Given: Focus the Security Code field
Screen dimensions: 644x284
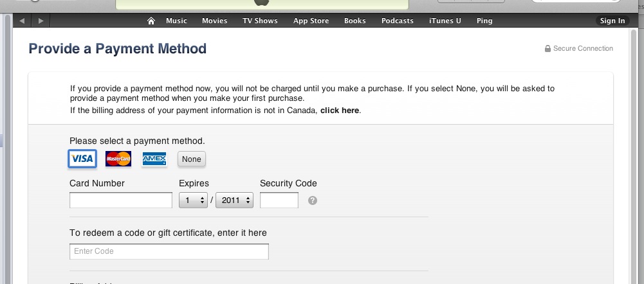Looking at the screenshot, I should (279, 200).
